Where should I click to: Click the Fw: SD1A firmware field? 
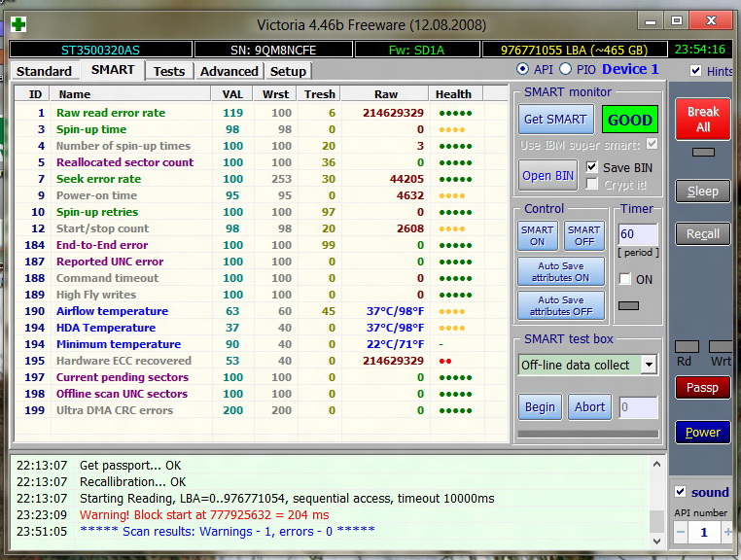click(416, 50)
